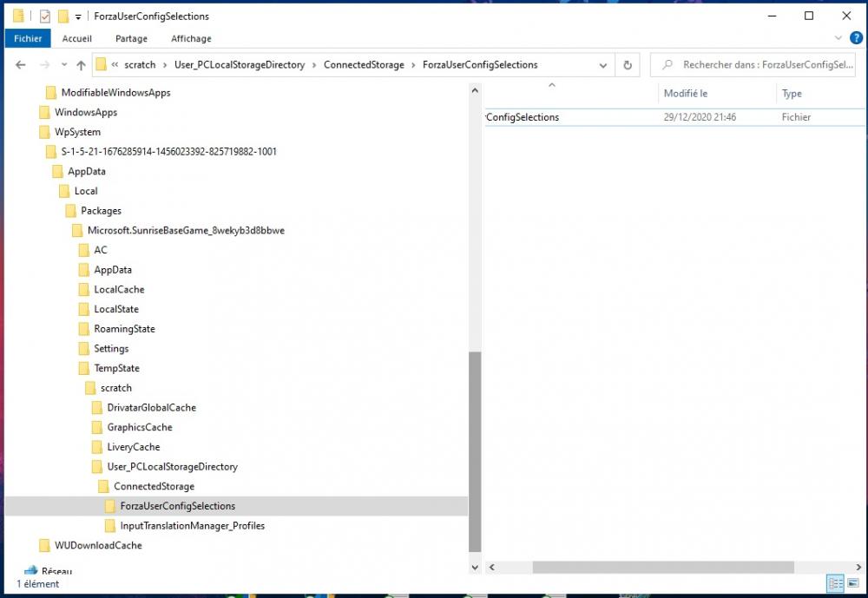Viewport: 868px width, 598px height.
Task: Open the Customize Quick Access Toolbar dropdown
Action: (78, 17)
